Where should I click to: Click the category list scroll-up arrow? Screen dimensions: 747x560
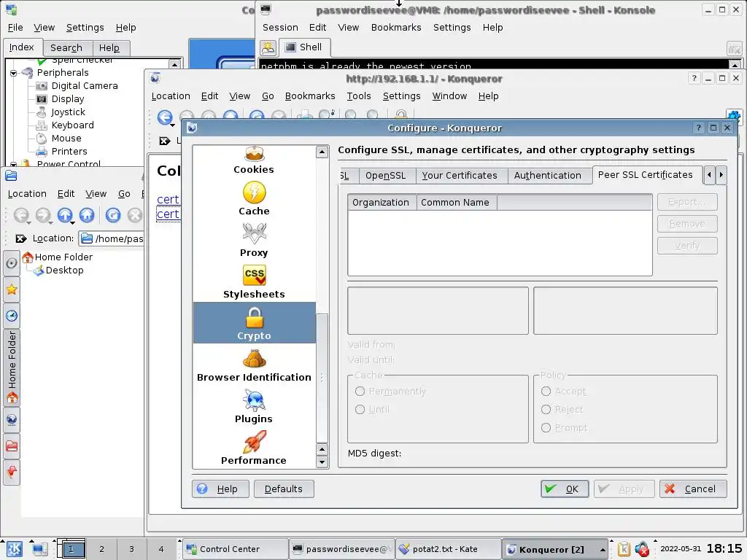(322, 152)
